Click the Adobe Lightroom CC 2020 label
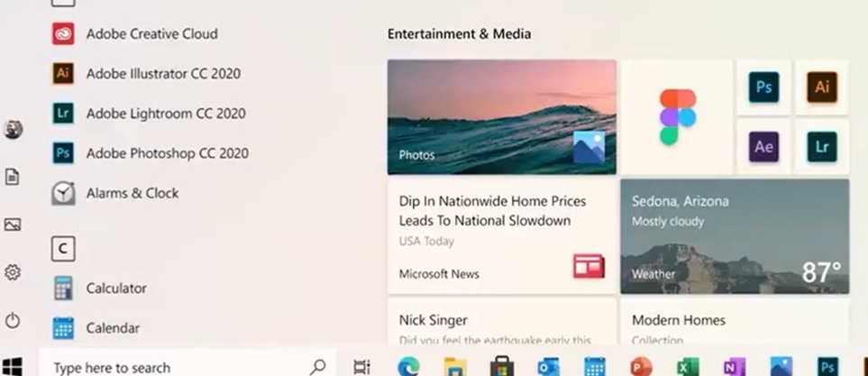The height and width of the screenshot is (376, 868). [x=166, y=114]
